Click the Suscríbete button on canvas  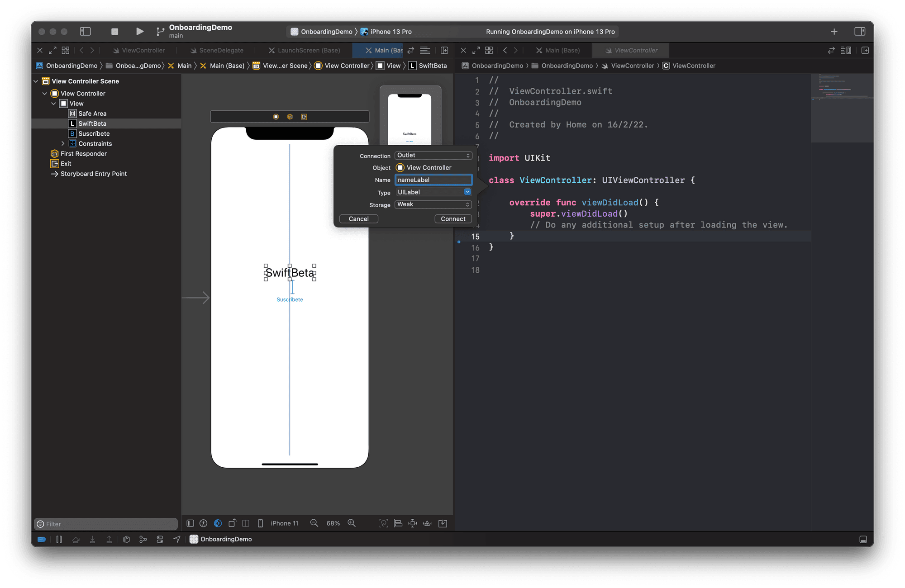290,299
